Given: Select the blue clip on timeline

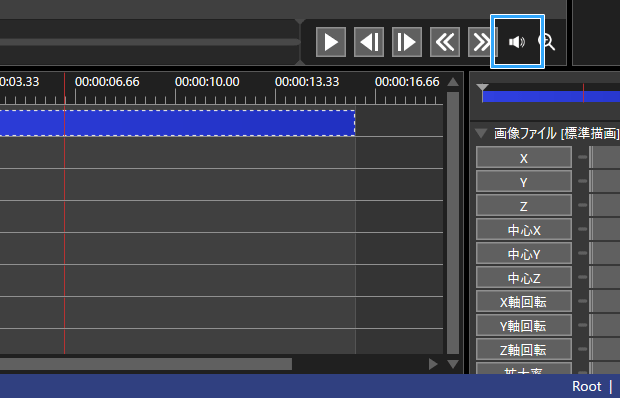Looking at the screenshot, I should pos(178,123).
